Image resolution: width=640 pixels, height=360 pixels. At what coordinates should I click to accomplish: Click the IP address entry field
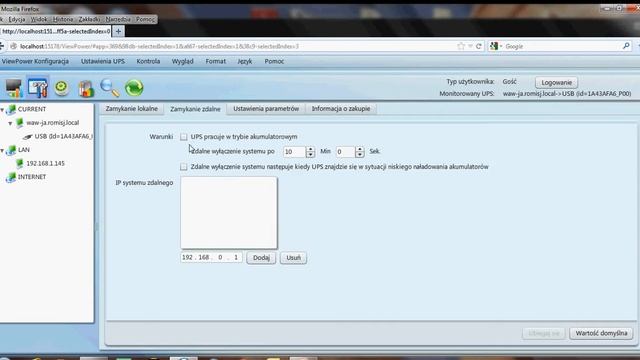pos(211,257)
